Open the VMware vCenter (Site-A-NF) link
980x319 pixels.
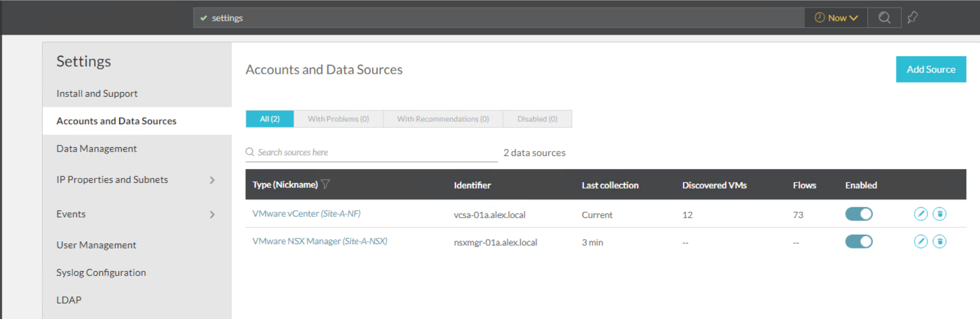point(306,214)
